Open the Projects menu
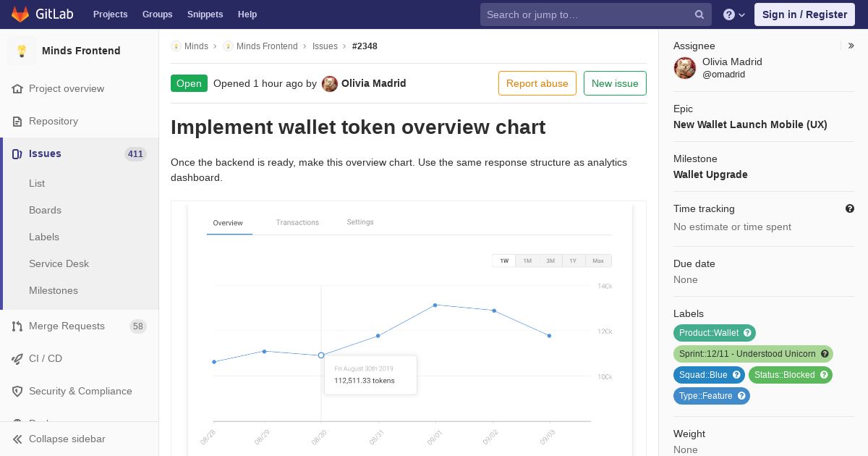The height and width of the screenshot is (456, 868). pyautogui.click(x=110, y=14)
